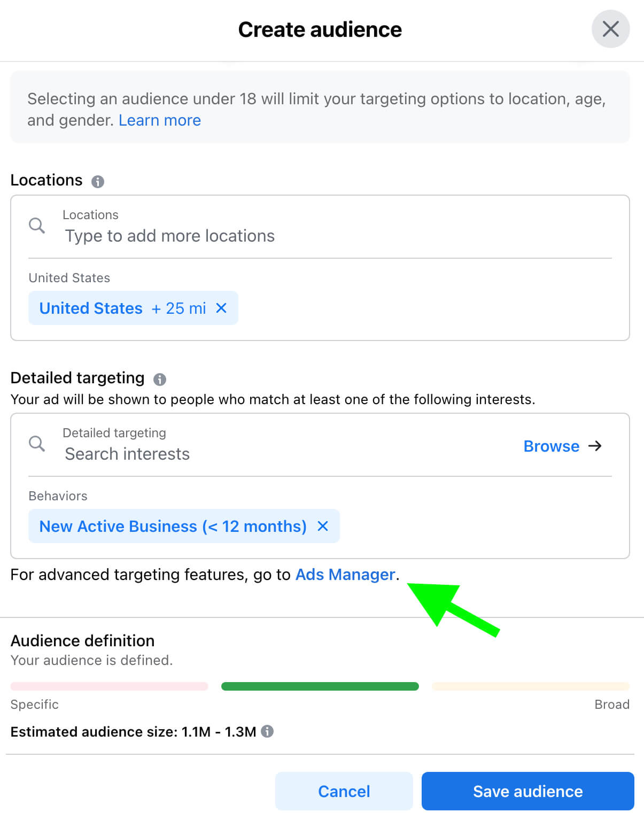The width and height of the screenshot is (644, 820).
Task: Click the estimated audience size info icon
Action: tap(267, 731)
